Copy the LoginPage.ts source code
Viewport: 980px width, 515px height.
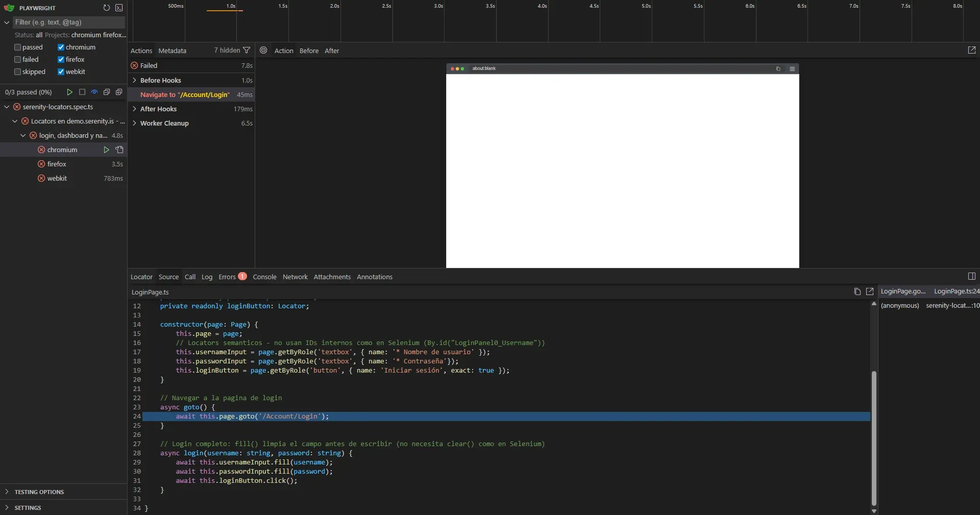(857, 291)
